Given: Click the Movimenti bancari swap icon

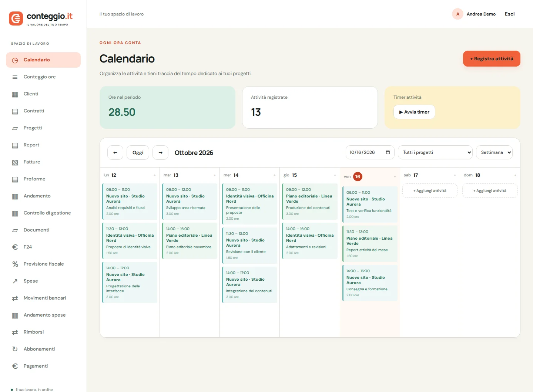Looking at the screenshot, I should [15, 298].
